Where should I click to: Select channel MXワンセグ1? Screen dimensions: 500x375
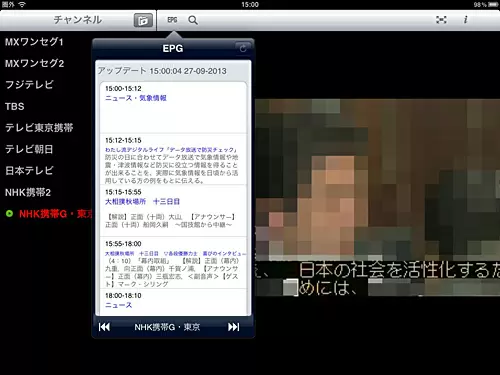click(34, 42)
